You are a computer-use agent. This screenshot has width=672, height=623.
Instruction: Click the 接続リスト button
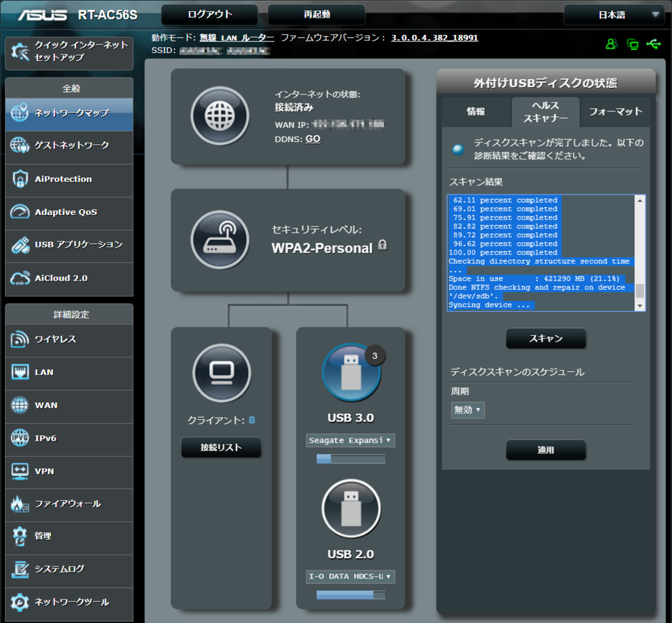(221, 447)
